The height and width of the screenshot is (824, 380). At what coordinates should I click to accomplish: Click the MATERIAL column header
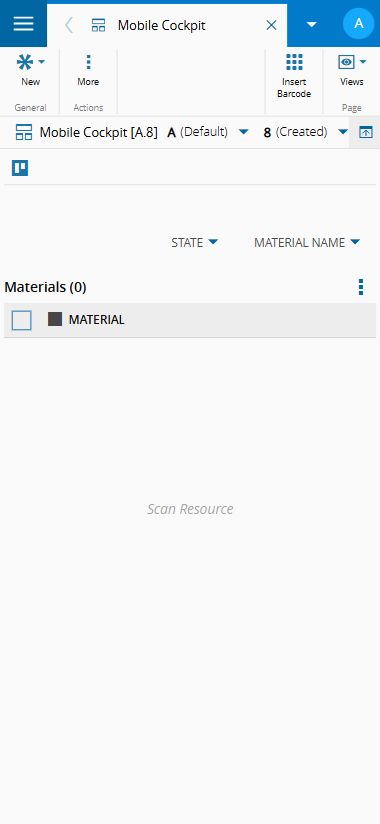coord(97,320)
